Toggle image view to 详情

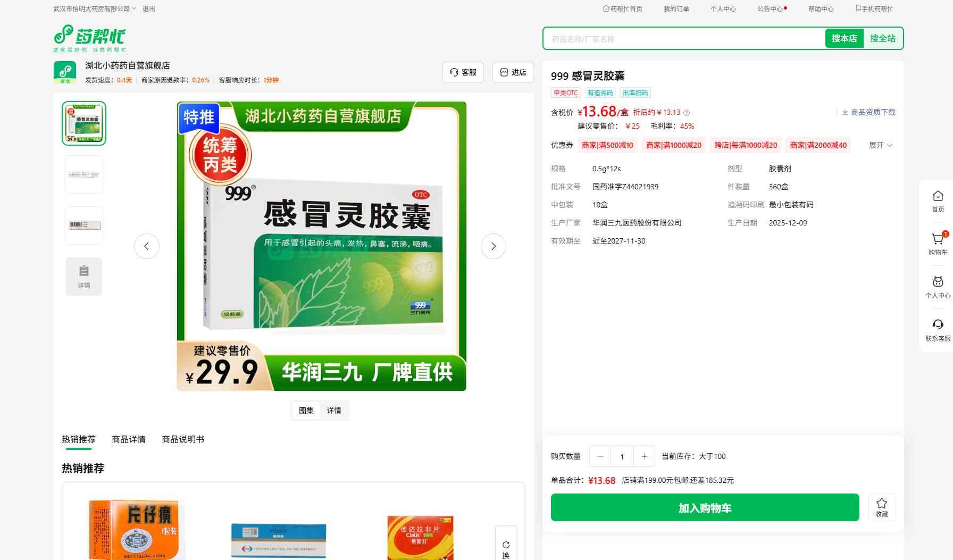334,411
